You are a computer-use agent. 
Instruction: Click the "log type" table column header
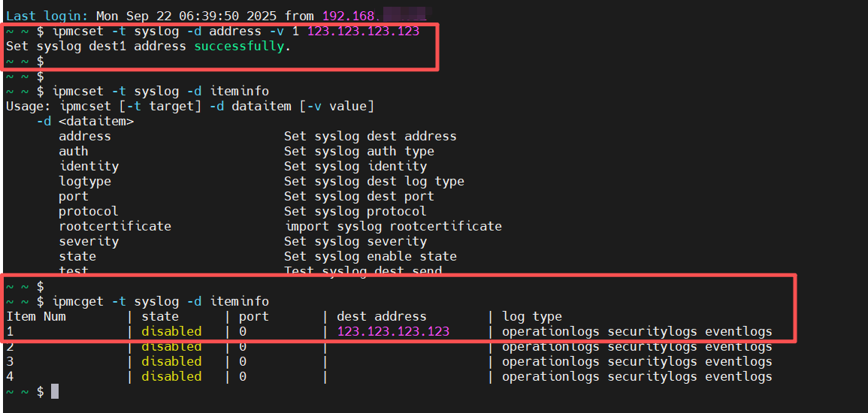point(531,316)
